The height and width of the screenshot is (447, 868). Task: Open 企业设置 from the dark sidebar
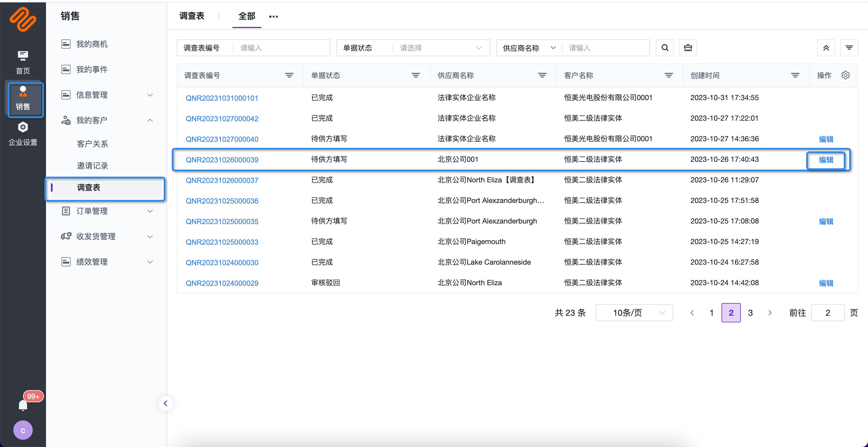(23, 134)
